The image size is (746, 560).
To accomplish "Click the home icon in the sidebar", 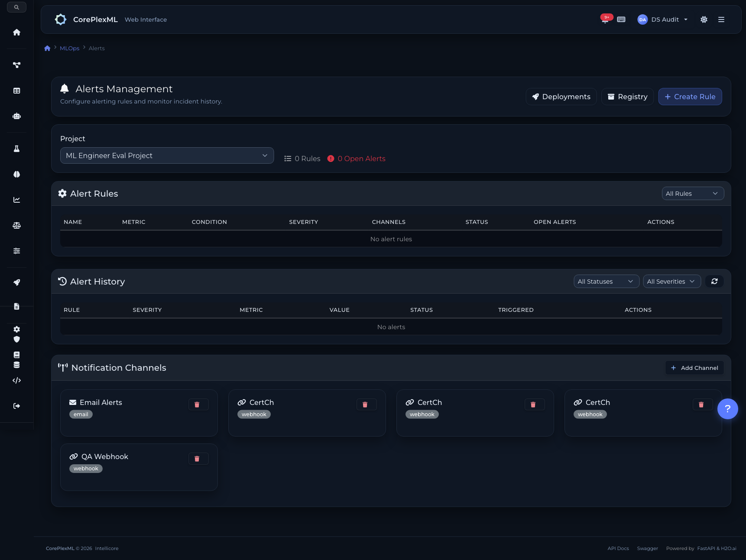I will (x=16, y=32).
